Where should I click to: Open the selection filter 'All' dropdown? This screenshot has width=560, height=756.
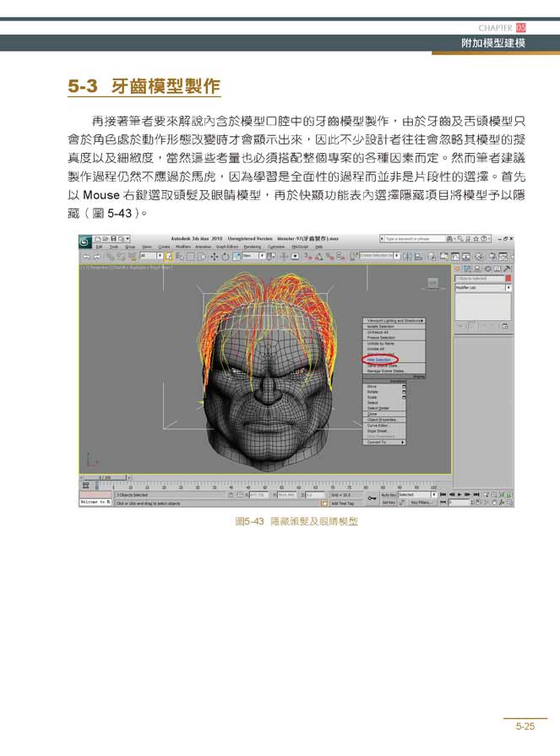(x=151, y=256)
